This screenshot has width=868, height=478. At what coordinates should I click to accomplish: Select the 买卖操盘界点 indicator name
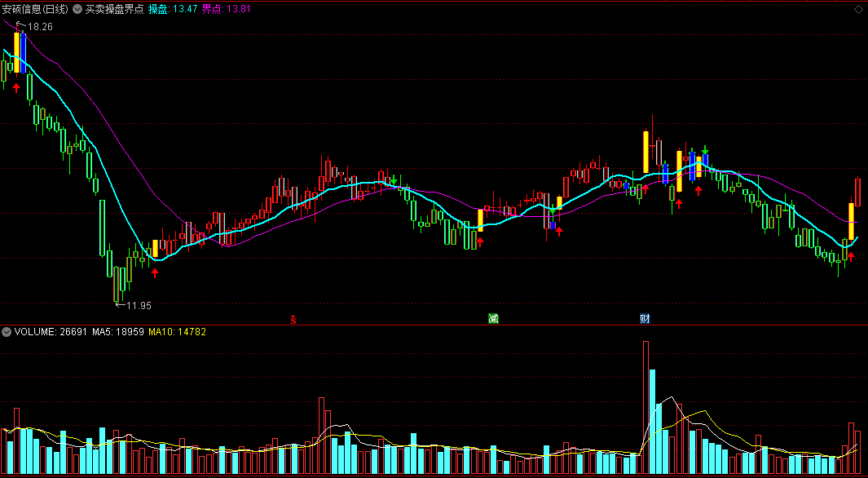click(114, 9)
